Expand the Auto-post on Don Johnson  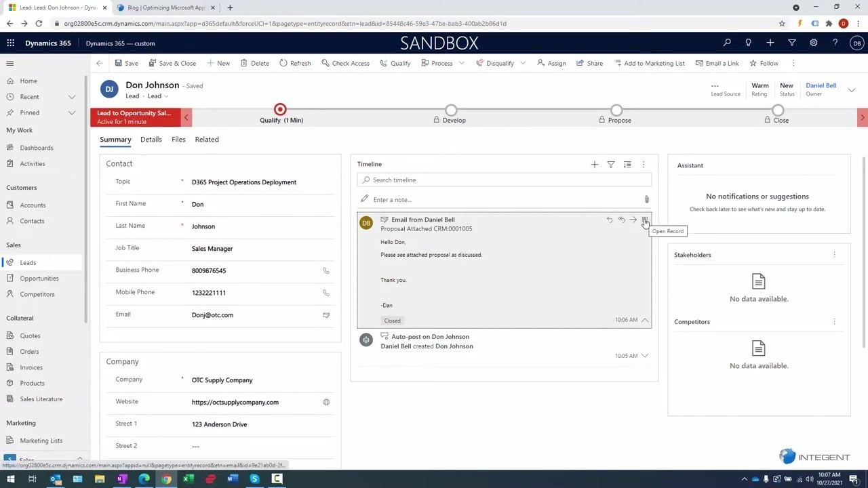[x=645, y=356]
